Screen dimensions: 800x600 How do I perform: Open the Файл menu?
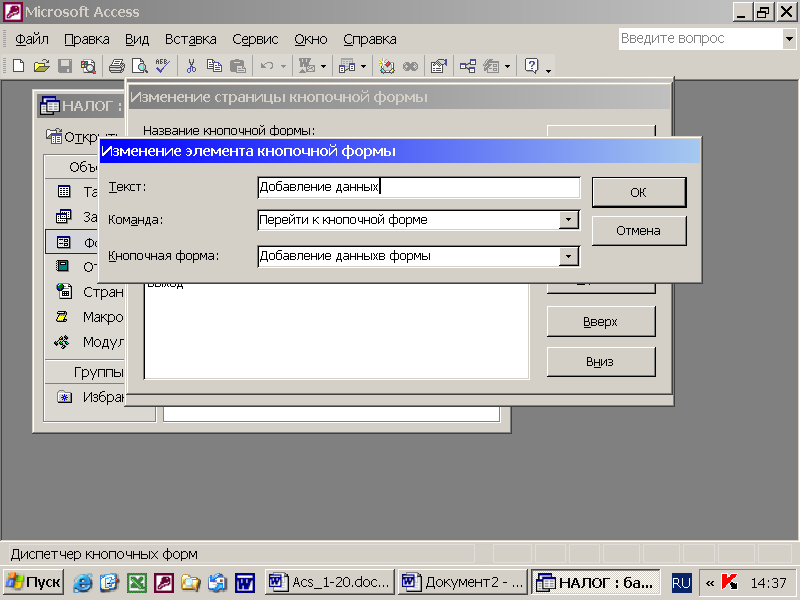[32, 39]
